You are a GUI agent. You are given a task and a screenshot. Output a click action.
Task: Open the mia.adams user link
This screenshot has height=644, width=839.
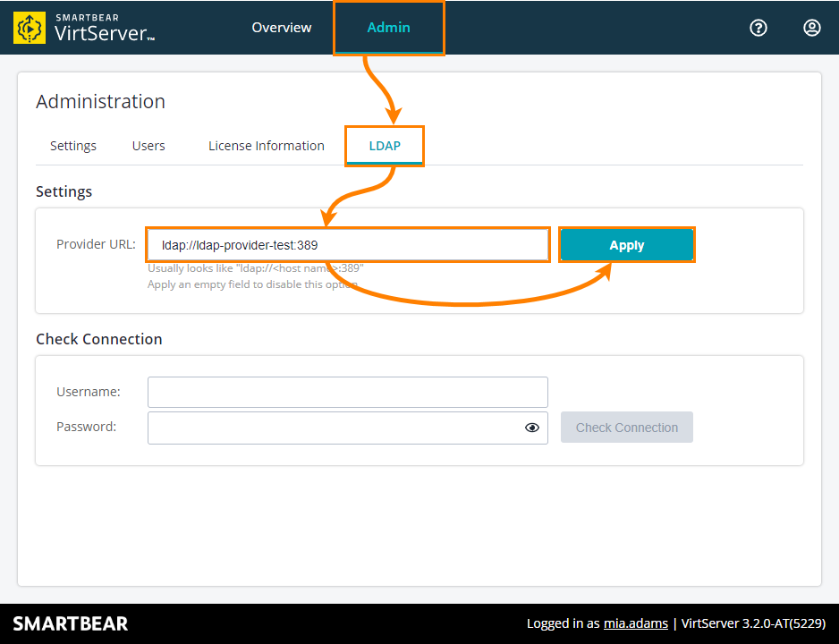pos(635,623)
